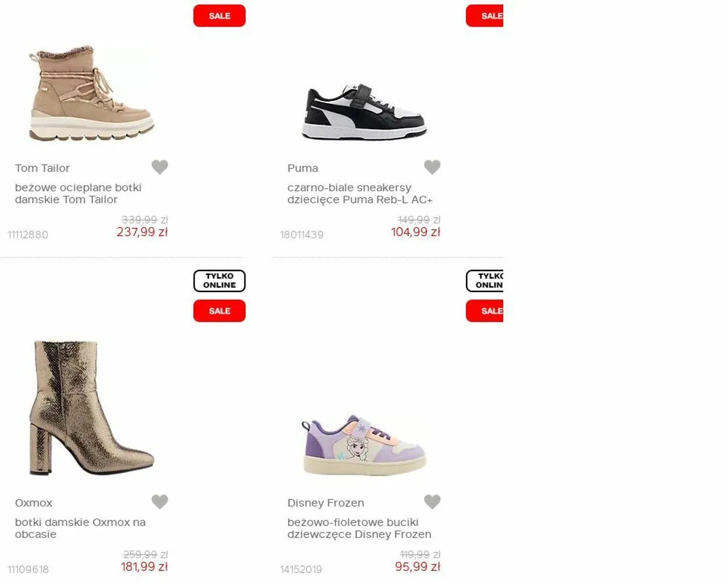Image resolution: width=728 pixels, height=585 pixels.
Task: View gold Oxmox heeled boot photo
Action: (91, 408)
